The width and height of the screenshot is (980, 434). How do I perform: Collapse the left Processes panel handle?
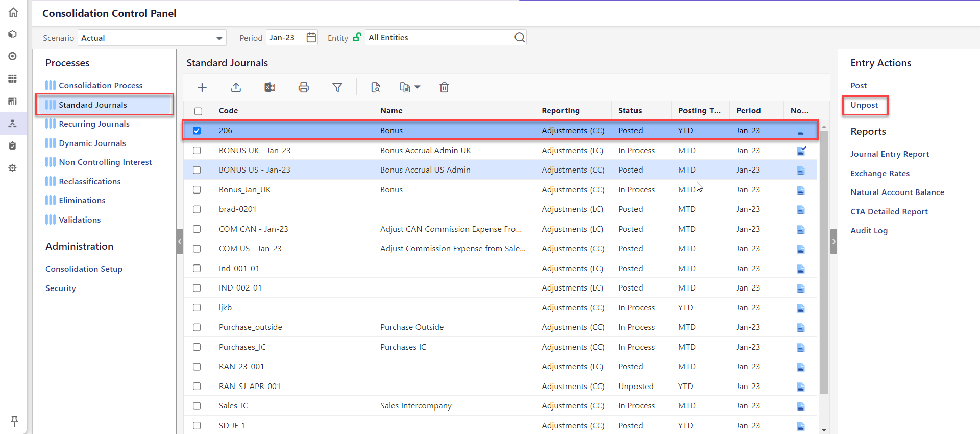click(180, 242)
